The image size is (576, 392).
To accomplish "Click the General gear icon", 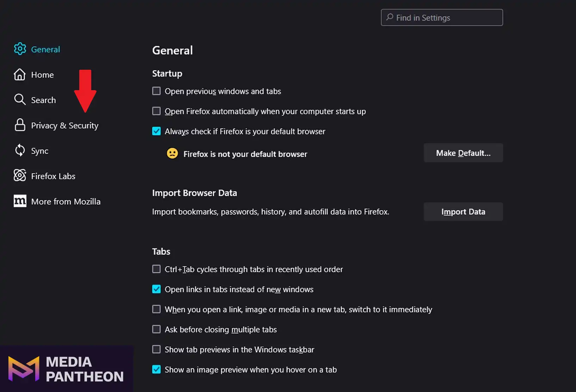I will pos(20,49).
